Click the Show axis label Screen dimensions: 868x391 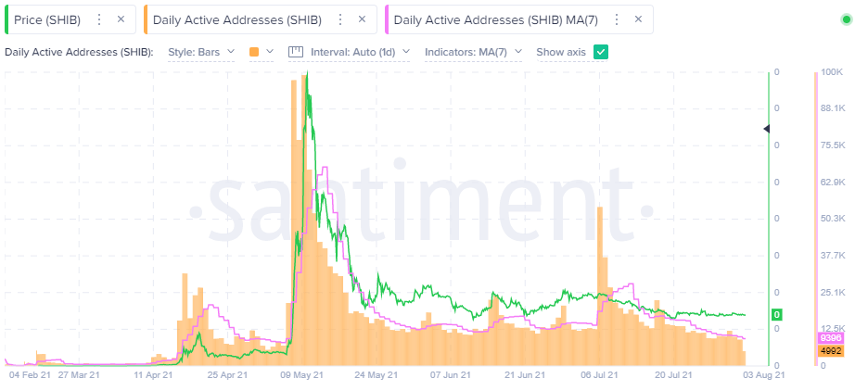561,52
